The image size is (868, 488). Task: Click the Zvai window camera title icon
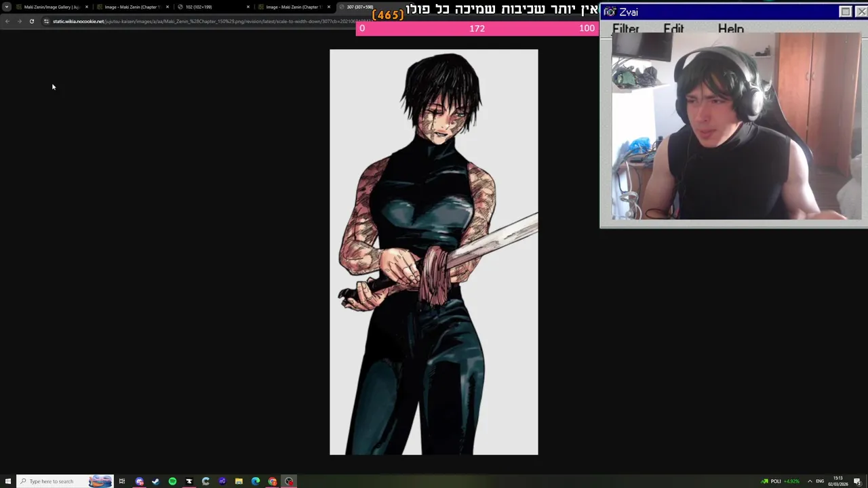(610, 12)
